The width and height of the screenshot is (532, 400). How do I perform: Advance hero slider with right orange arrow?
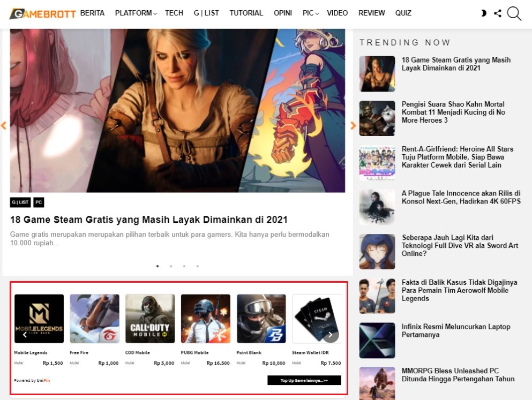coord(353,126)
